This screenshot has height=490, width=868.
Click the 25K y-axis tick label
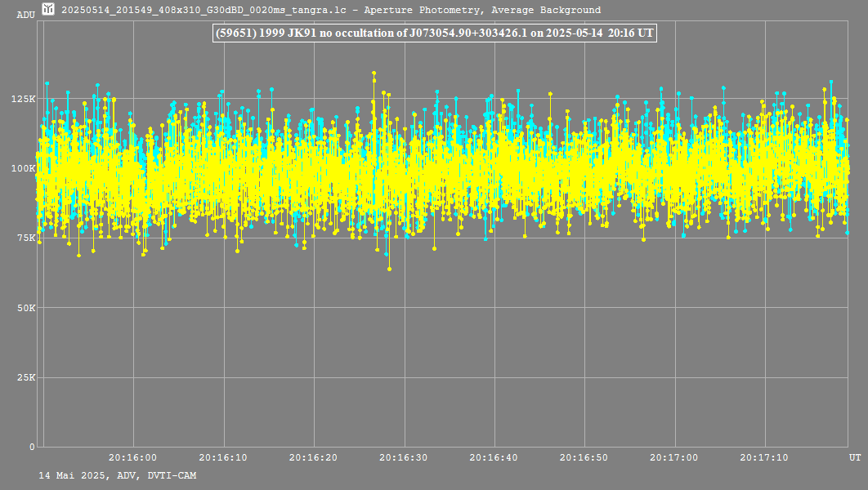(25, 377)
